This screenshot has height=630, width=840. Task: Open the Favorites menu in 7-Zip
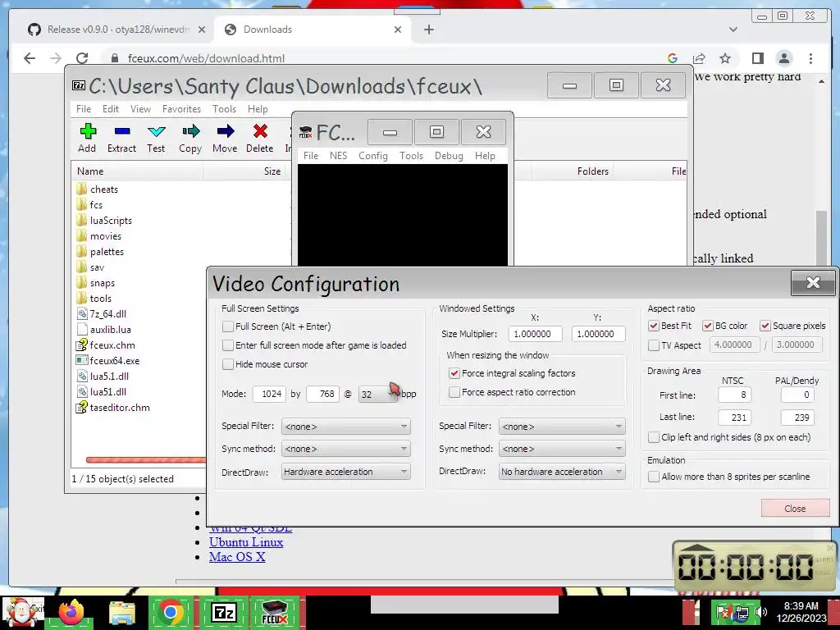click(x=181, y=109)
